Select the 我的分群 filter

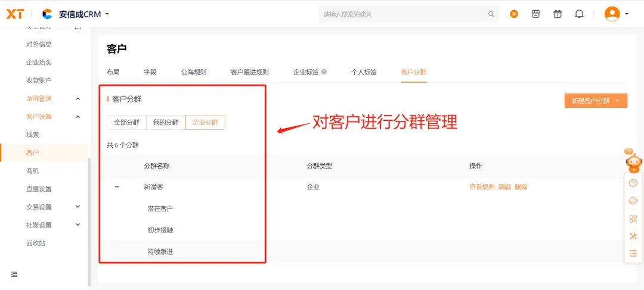coord(165,122)
